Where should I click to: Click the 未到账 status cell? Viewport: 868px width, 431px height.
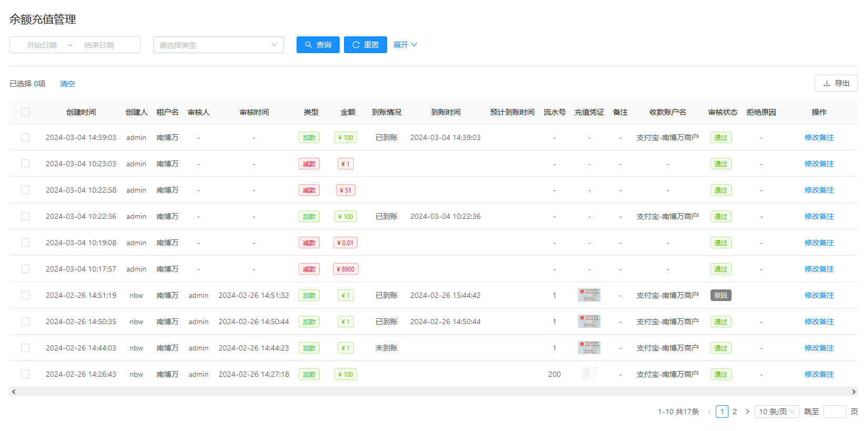point(387,348)
